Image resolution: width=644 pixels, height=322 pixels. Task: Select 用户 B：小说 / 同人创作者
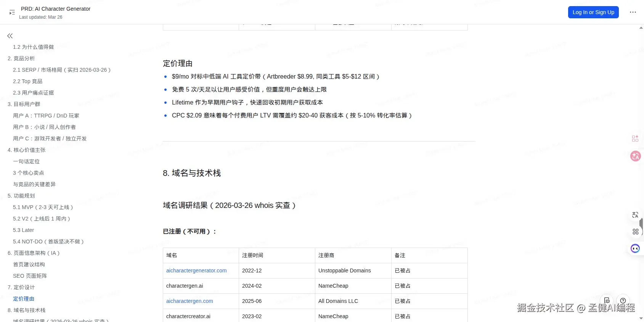[x=45, y=127]
